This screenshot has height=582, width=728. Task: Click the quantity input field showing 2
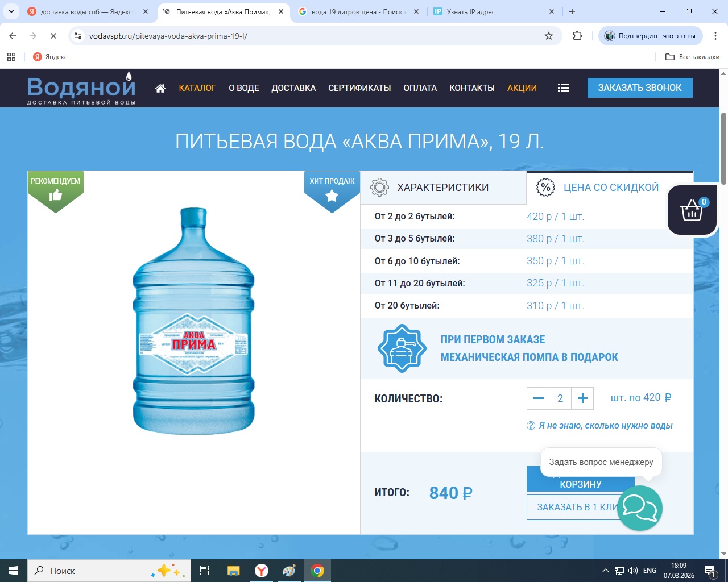point(560,398)
